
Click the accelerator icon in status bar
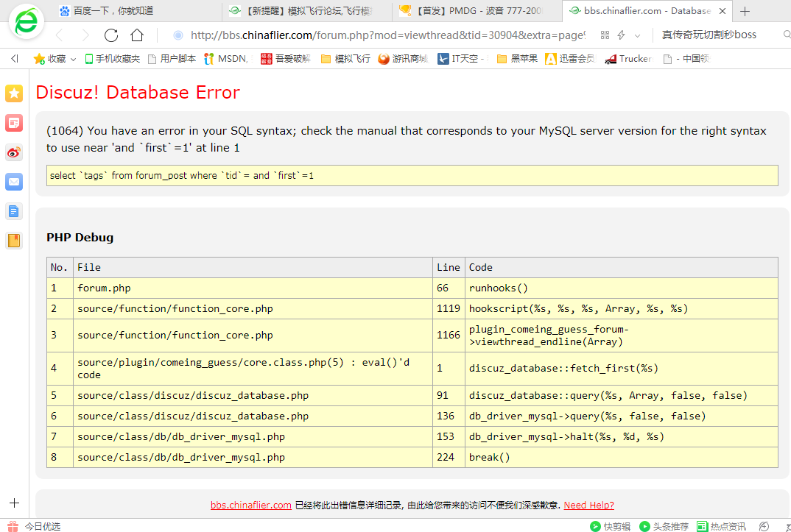764,526
